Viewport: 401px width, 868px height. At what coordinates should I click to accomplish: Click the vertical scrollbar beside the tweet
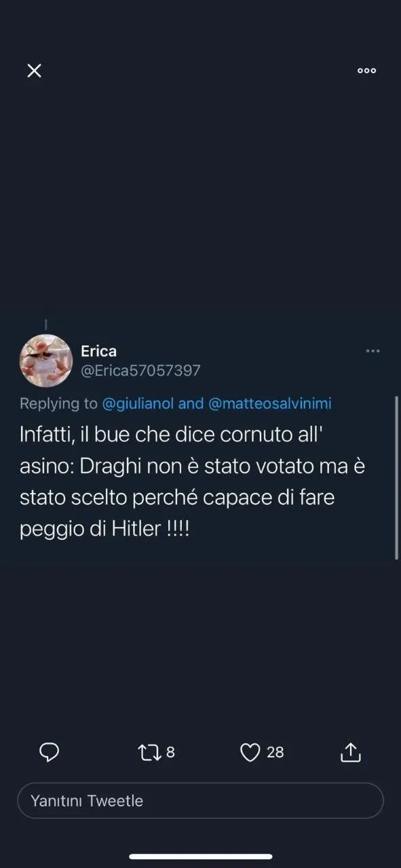coord(397,477)
